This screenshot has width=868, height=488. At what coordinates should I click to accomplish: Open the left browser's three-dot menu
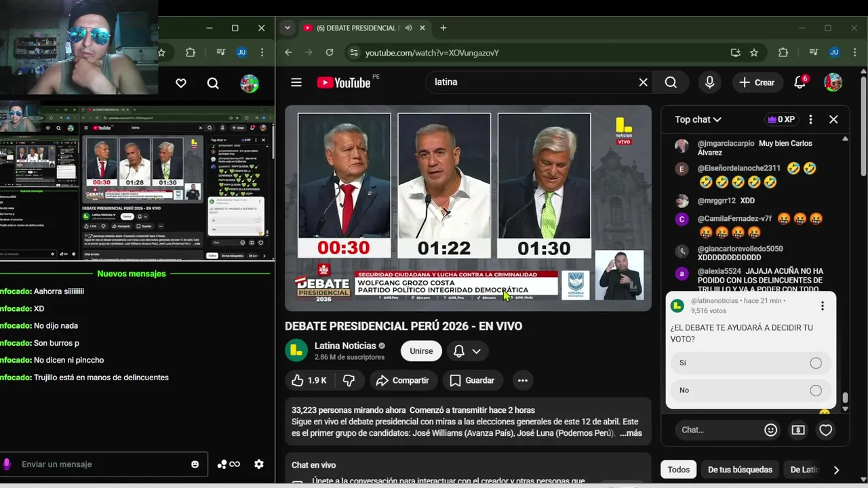(x=262, y=52)
